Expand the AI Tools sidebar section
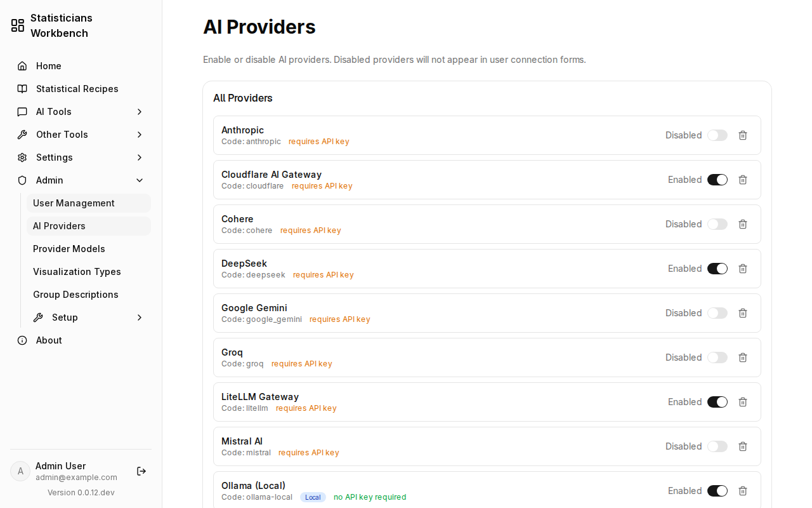 point(81,112)
